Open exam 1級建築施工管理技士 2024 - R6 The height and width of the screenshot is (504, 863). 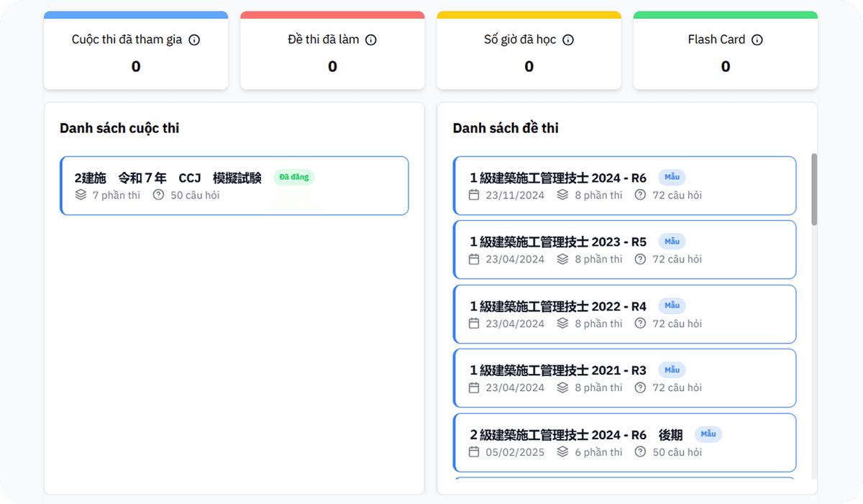558,178
